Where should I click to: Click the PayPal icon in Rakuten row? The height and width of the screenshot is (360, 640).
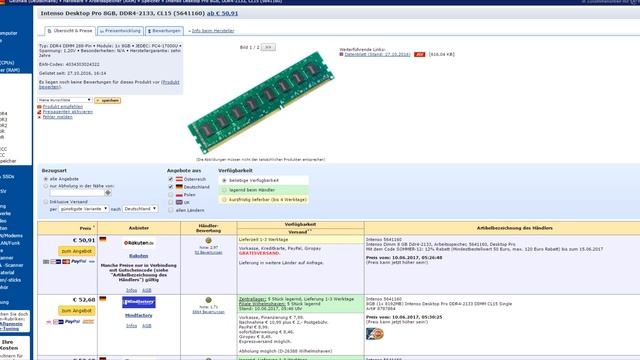79,261
